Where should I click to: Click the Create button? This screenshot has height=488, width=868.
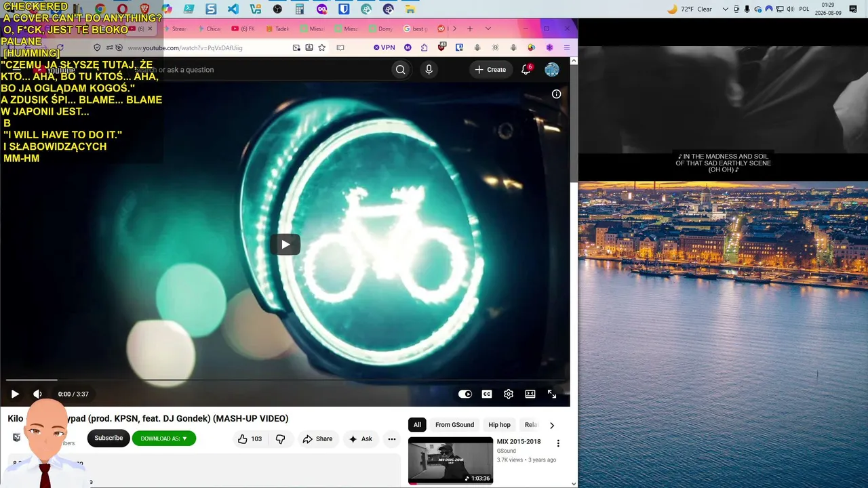(x=490, y=70)
